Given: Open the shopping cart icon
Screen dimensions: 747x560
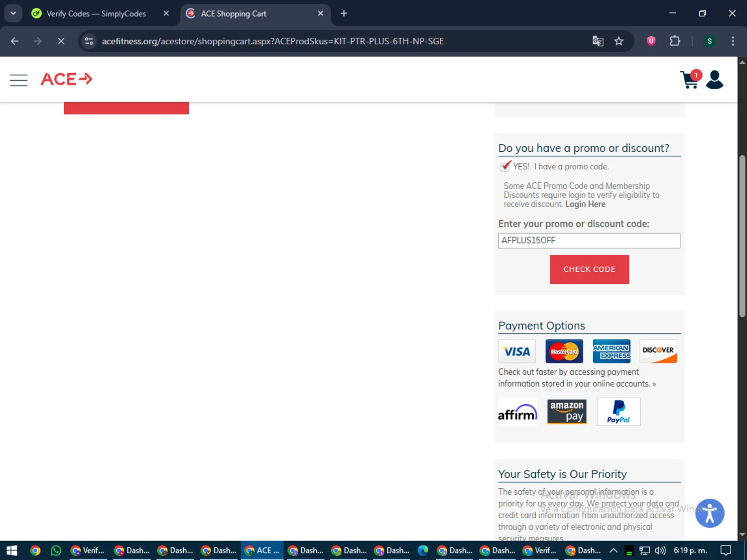Looking at the screenshot, I should 690,80.
